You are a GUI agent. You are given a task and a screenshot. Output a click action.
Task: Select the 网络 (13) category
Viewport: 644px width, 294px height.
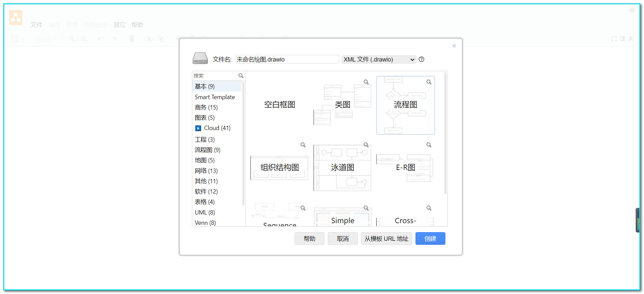click(217, 171)
